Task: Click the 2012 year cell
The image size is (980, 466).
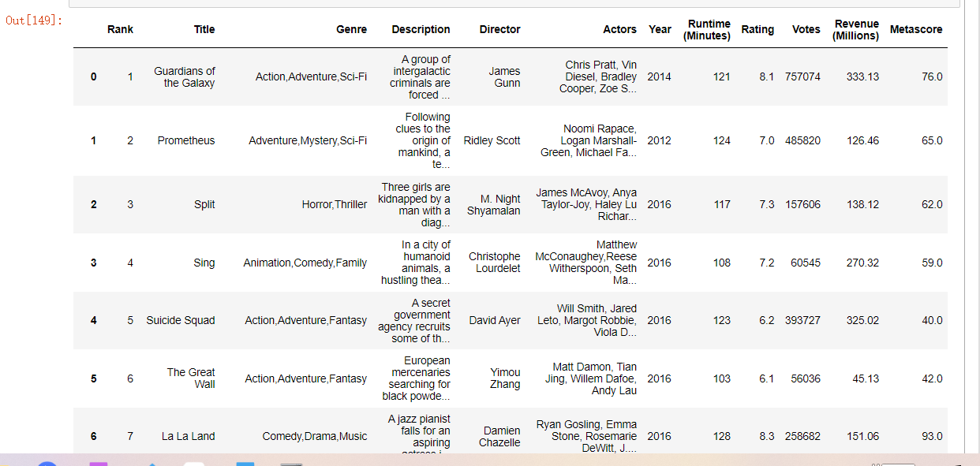Action: tap(659, 140)
